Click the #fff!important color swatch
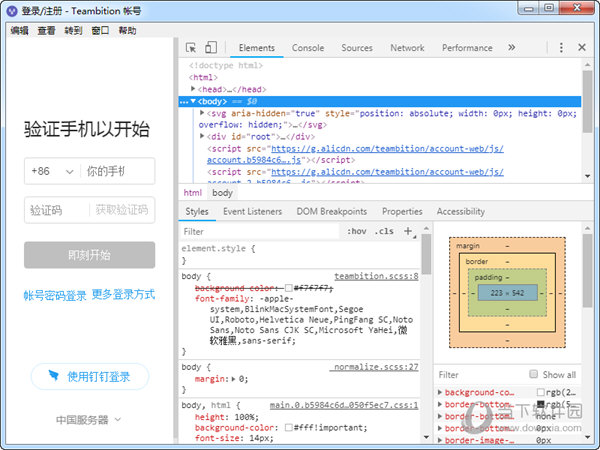 (x=289, y=427)
